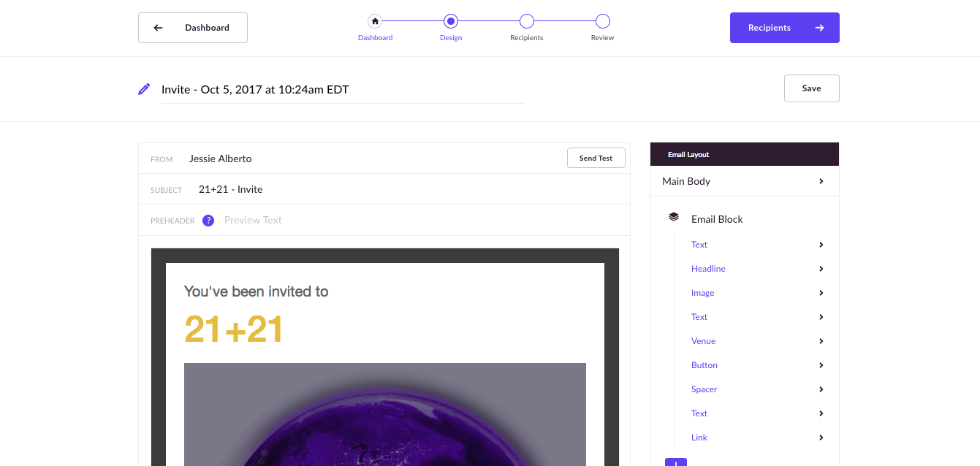The height and width of the screenshot is (466, 980).
Task: Click the home icon in the Dashboard step
Action: (x=375, y=21)
